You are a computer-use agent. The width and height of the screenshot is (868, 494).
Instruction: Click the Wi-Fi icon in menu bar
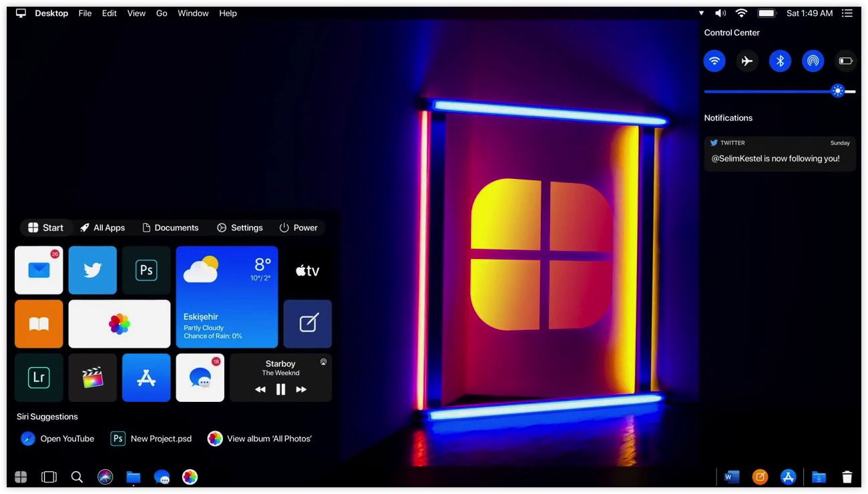[741, 13]
